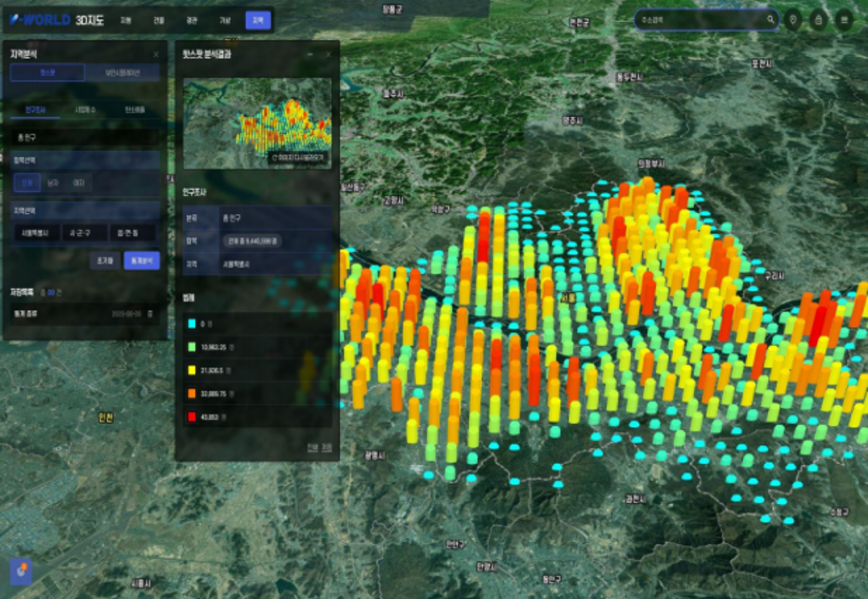Open the 서울특별시 city dropdown

point(36,233)
